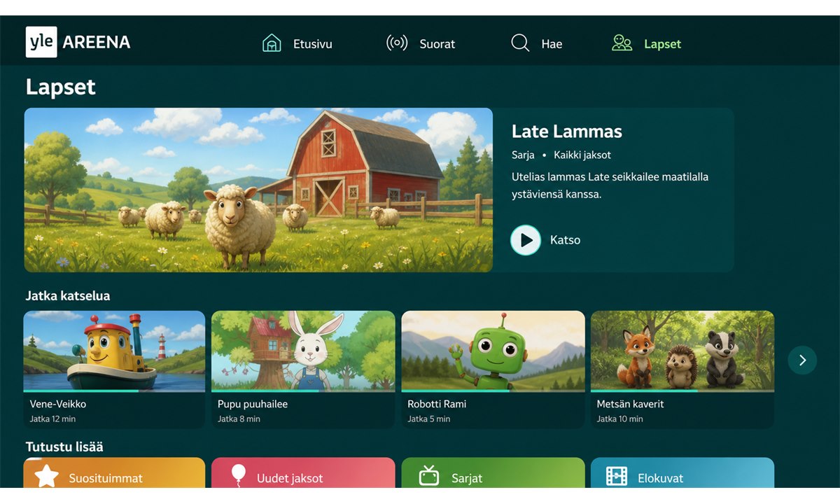Screen dimensions: 840x504
Task: Click the Suorat live broadcast icon
Action: (x=397, y=43)
